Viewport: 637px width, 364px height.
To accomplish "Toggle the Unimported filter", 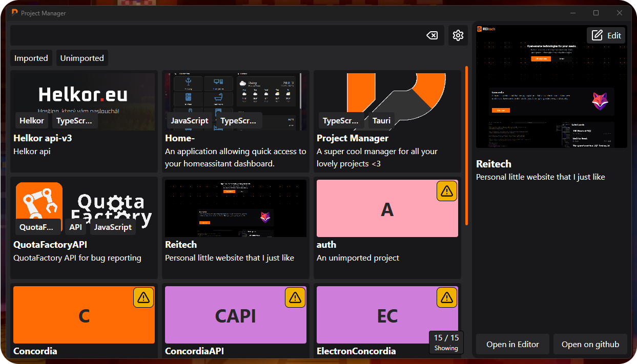I will (x=81, y=58).
